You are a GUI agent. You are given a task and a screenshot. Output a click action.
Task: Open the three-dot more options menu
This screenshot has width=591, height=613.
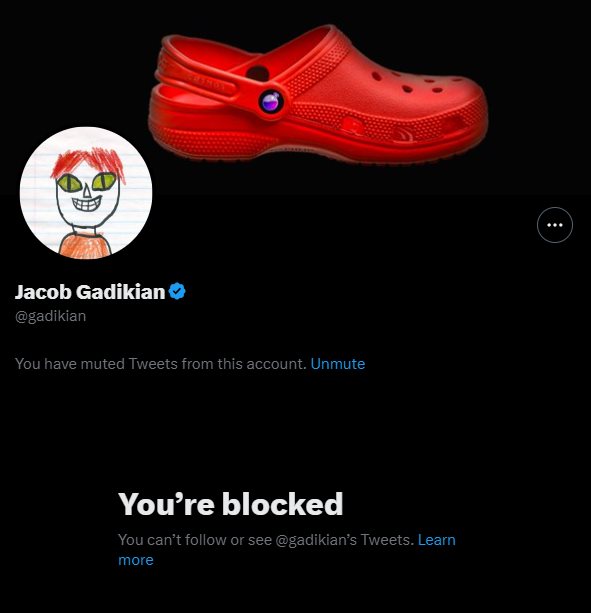click(x=555, y=225)
